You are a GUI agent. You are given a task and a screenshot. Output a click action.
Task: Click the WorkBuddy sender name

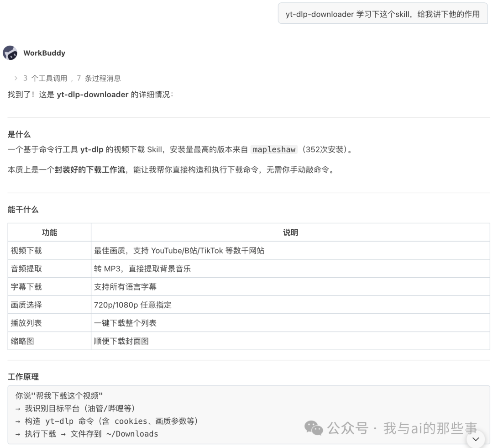click(x=44, y=53)
